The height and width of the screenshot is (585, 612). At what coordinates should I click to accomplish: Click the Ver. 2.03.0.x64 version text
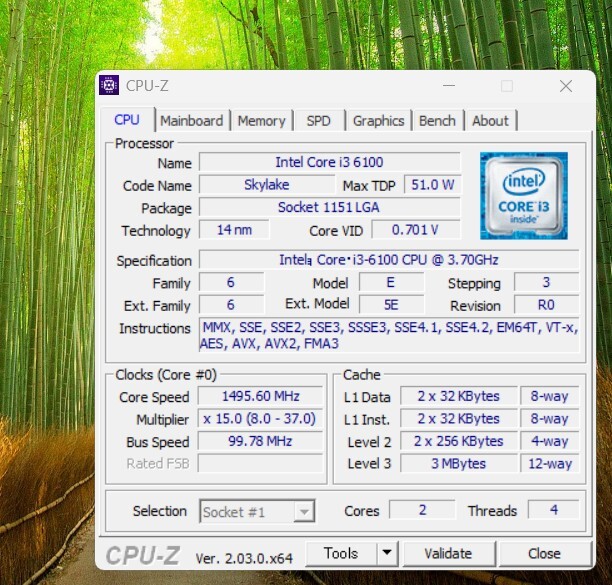(x=244, y=558)
